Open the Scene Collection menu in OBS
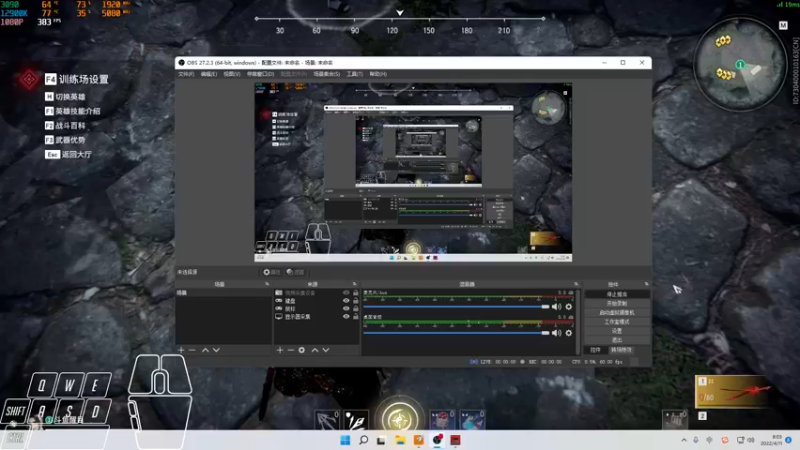 pos(327,74)
